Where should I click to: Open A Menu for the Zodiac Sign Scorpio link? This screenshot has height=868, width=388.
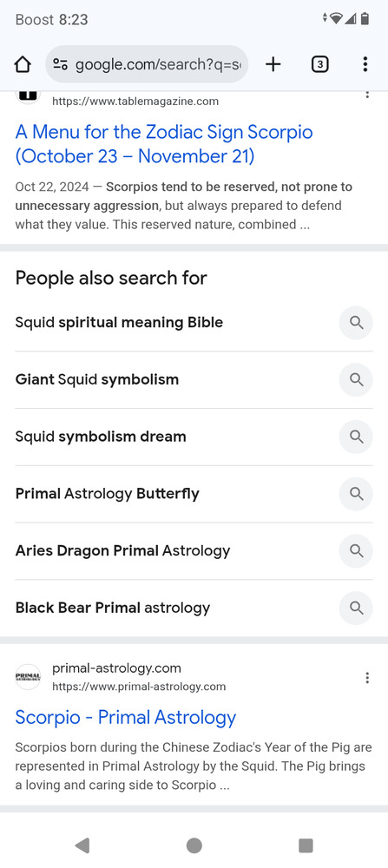164,144
